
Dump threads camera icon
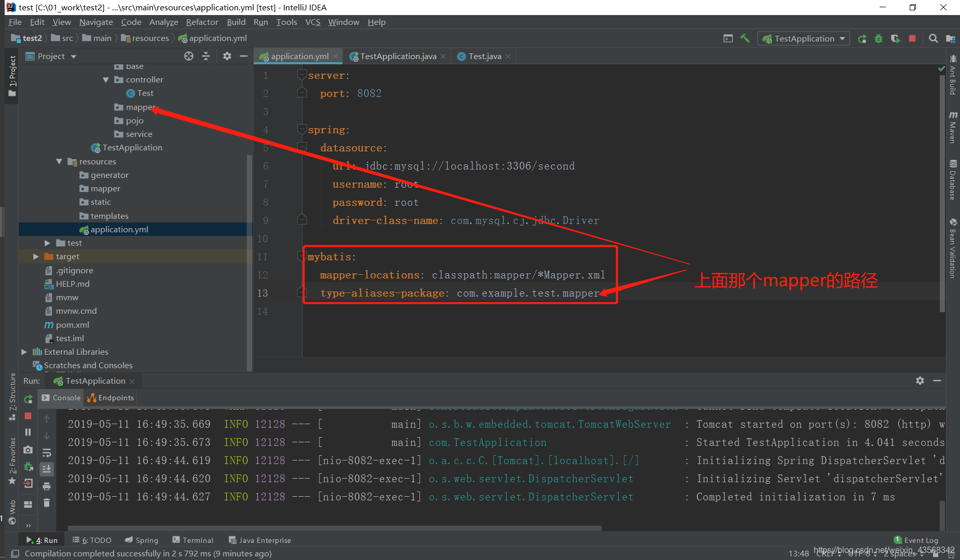(x=29, y=450)
